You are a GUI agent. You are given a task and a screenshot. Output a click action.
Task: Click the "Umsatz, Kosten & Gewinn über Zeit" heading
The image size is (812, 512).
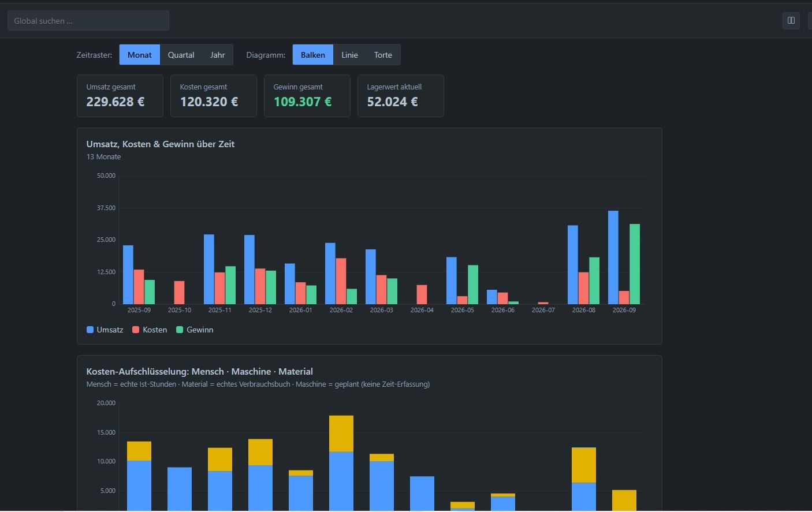(161, 144)
